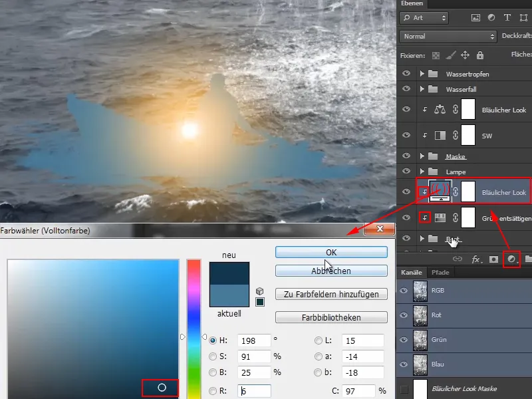
Task: Open Farbbibliotheken
Action: (x=331, y=317)
